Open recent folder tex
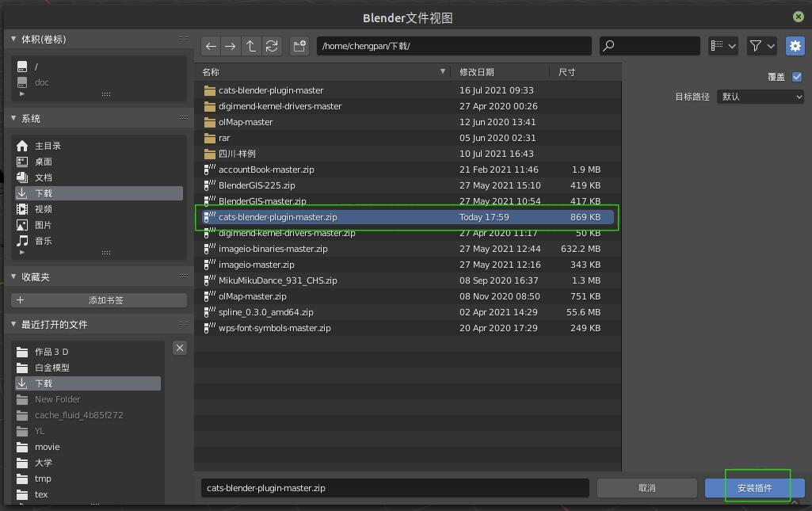The image size is (812, 511). click(88, 494)
